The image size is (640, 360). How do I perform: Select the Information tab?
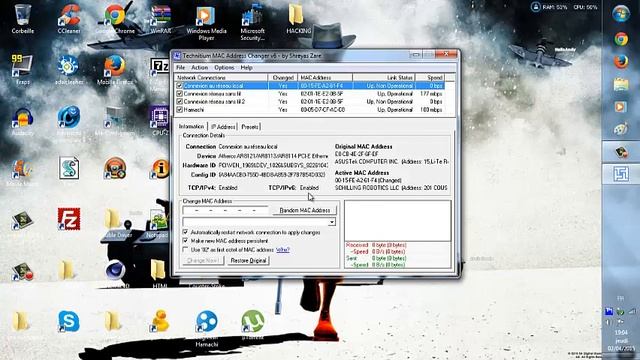[191, 127]
